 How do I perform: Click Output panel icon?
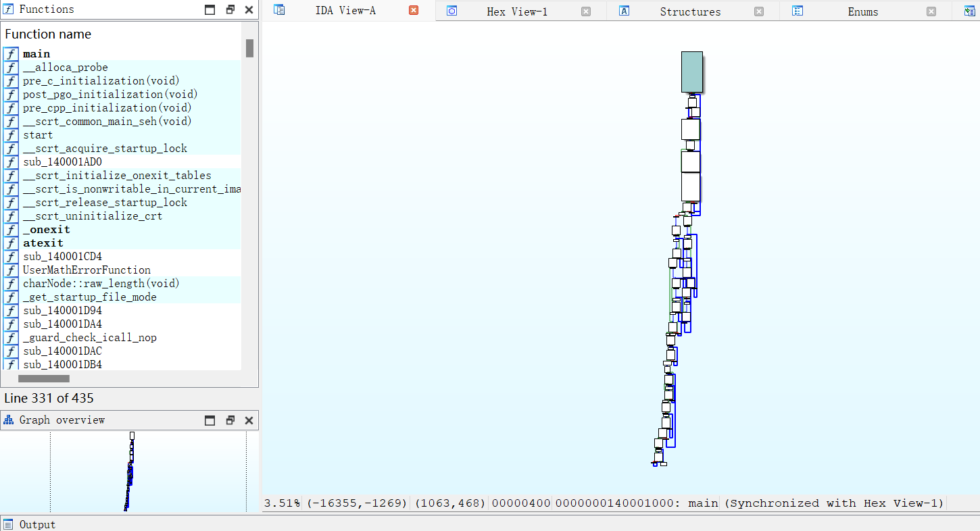[x=9, y=524]
